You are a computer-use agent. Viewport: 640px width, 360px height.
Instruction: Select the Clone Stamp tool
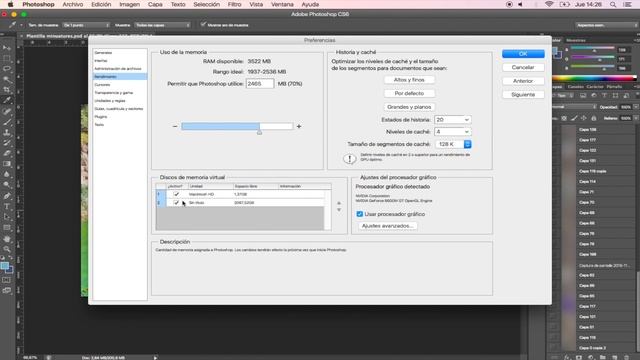click(x=7, y=133)
